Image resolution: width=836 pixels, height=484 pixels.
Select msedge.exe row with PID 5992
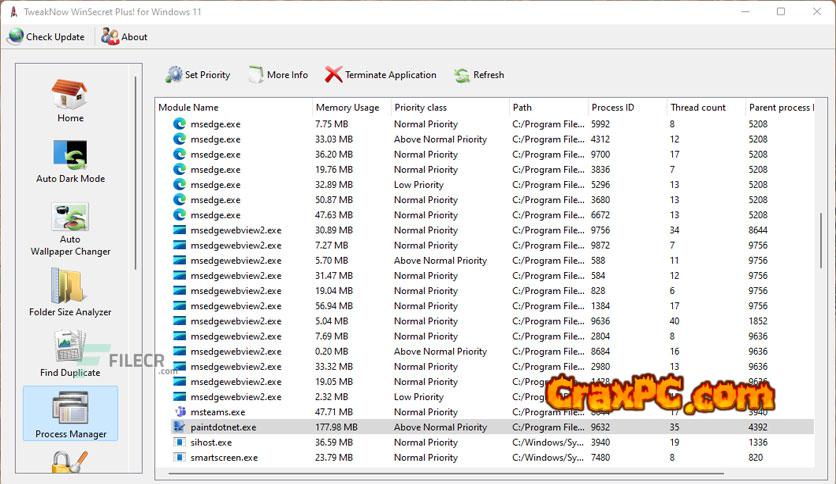[x=485, y=124]
